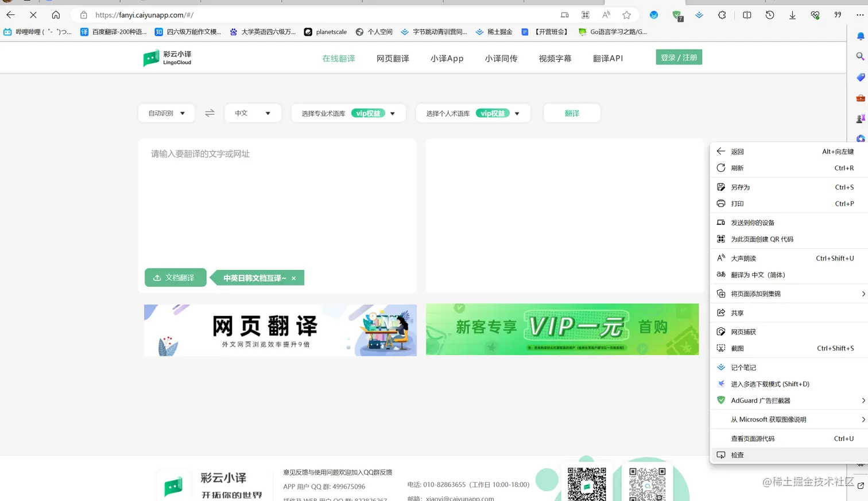
Task: Open search from the right sidebar icon
Action: (859, 56)
